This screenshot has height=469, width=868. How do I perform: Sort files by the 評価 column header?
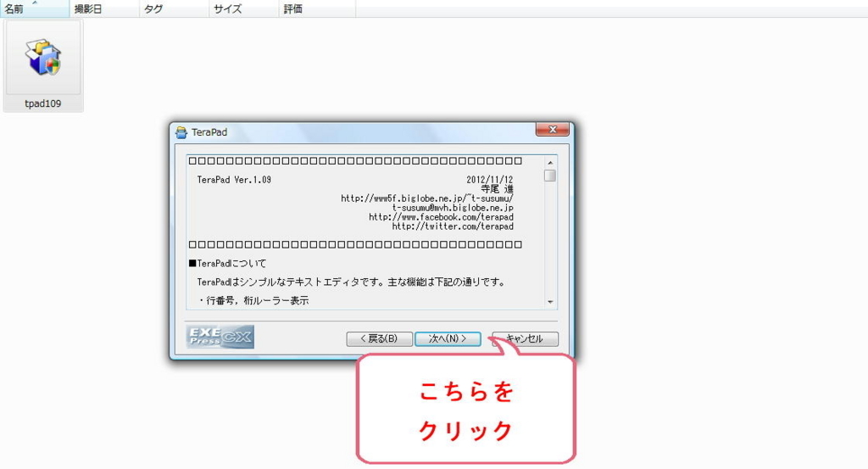pos(317,8)
